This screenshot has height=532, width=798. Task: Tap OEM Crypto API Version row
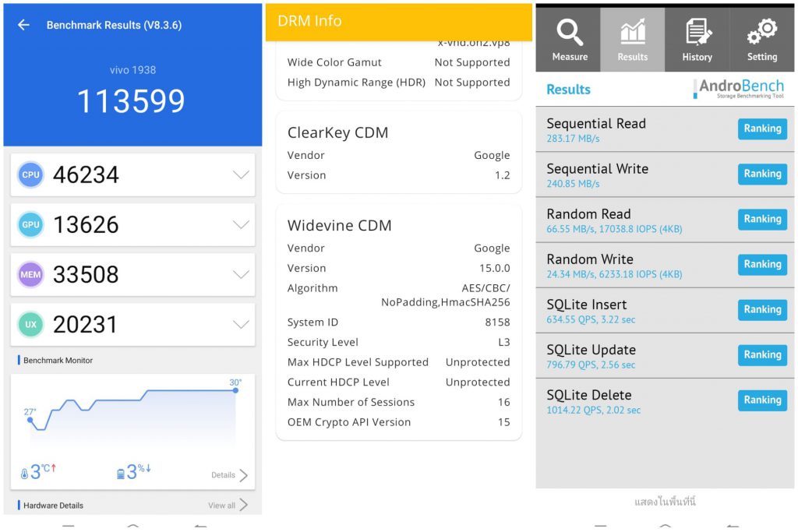pyautogui.click(x=398, y=422)
